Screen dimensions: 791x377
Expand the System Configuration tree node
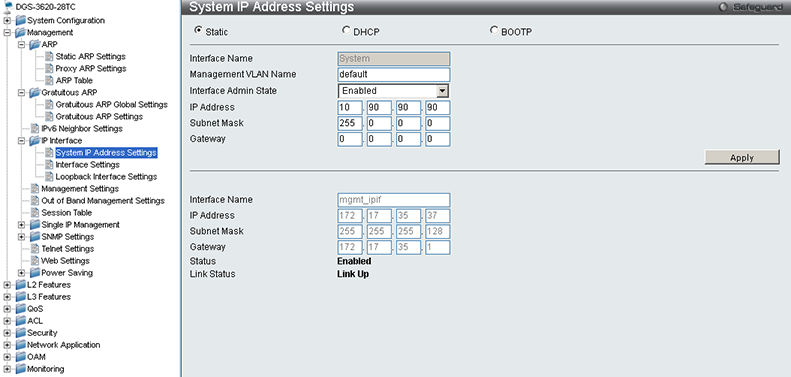[x=7, y=21]
